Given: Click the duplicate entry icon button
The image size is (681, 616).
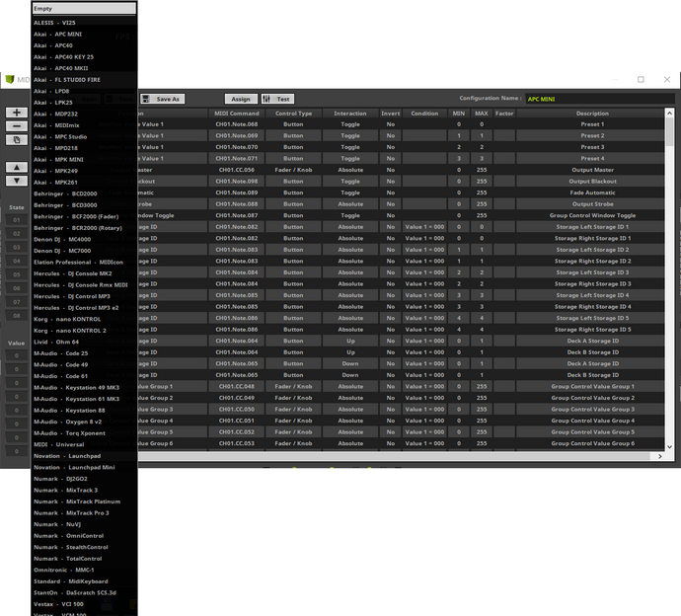Looking at the screenshot, I should click(x=17, y=140).
